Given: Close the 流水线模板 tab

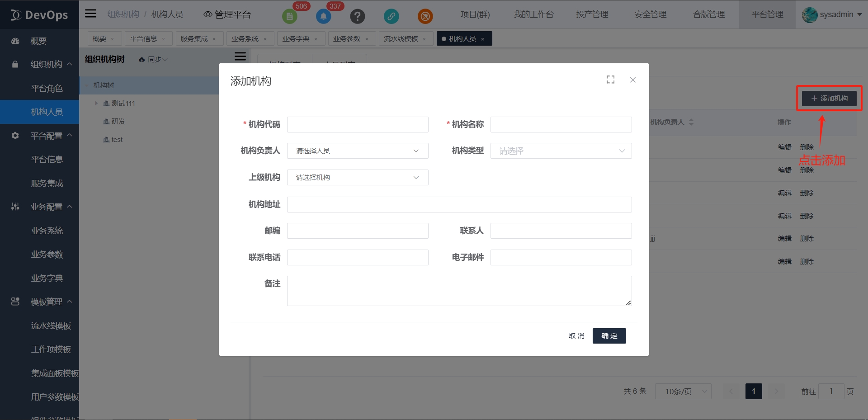Looking at the screenshot, I should (x=424, y=39).
